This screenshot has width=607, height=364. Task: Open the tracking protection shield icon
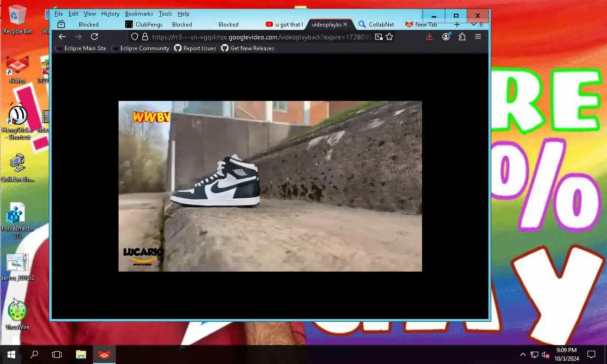135,36
